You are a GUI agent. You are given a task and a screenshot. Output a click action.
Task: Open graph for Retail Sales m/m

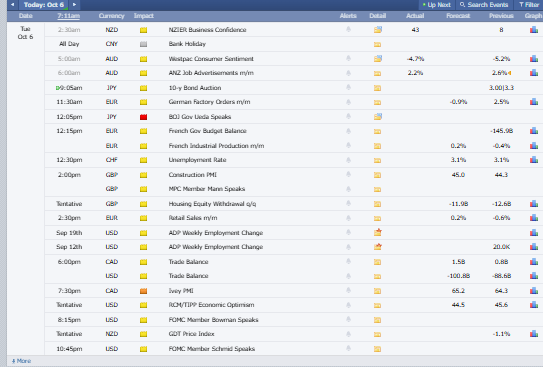[x=534, y=217]
